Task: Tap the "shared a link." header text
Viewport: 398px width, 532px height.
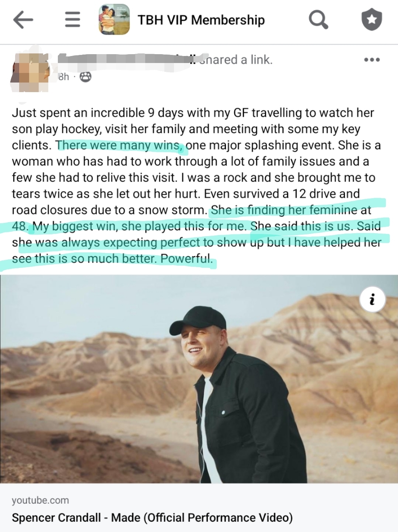Action: 236,60
